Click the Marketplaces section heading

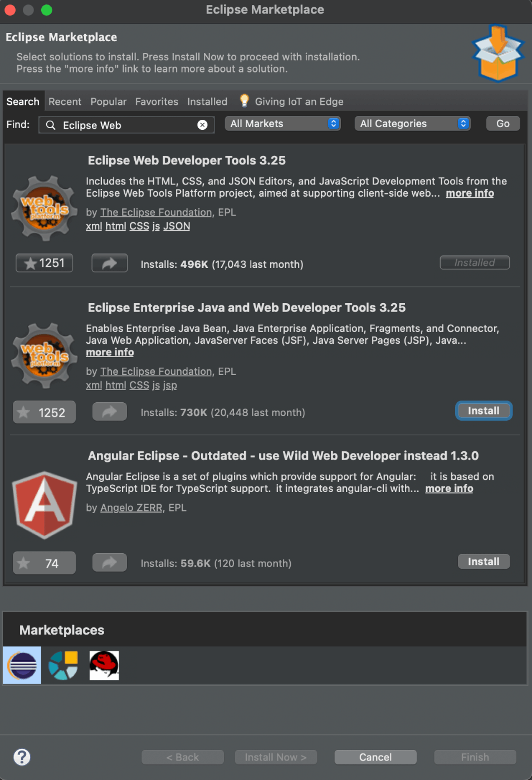62,630
